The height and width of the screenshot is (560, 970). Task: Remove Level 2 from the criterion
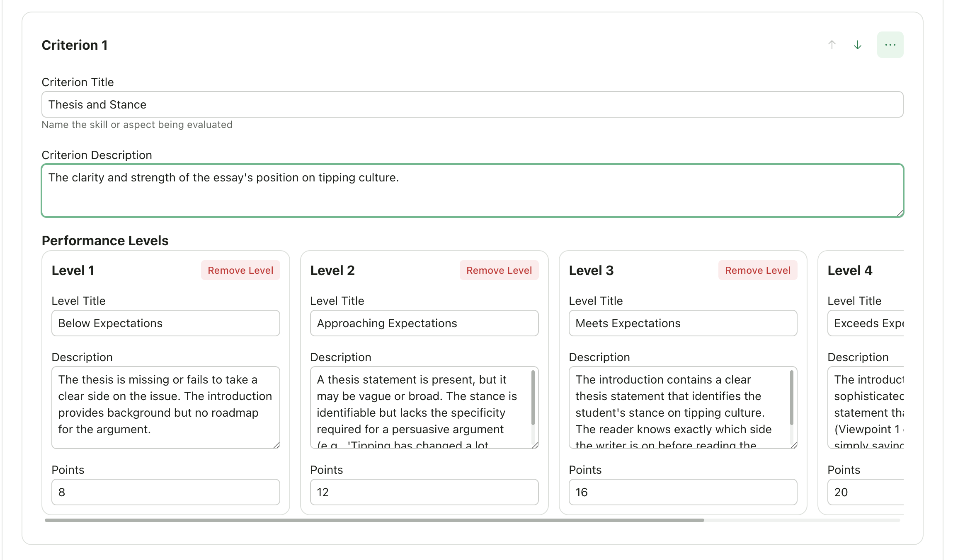pos(499,270)
